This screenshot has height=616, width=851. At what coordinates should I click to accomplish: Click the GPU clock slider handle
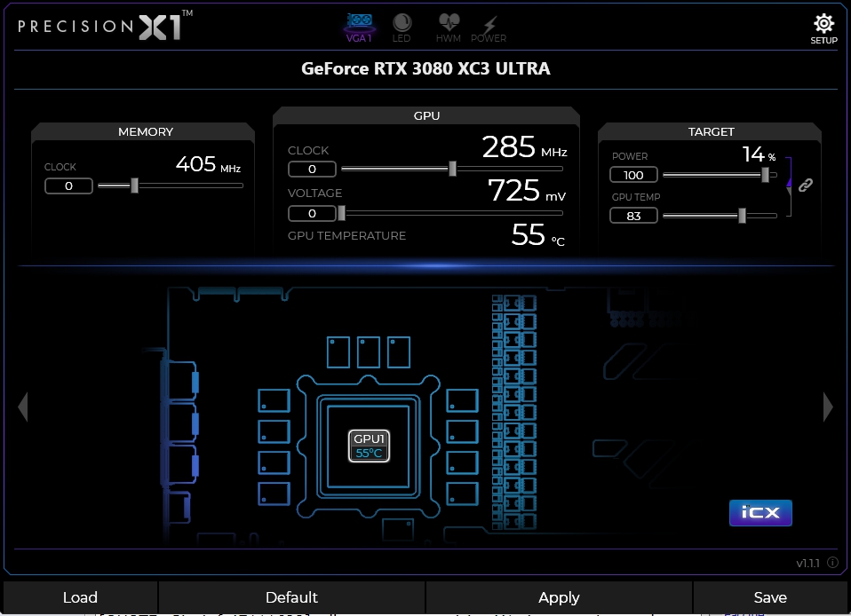click(453, 169)
